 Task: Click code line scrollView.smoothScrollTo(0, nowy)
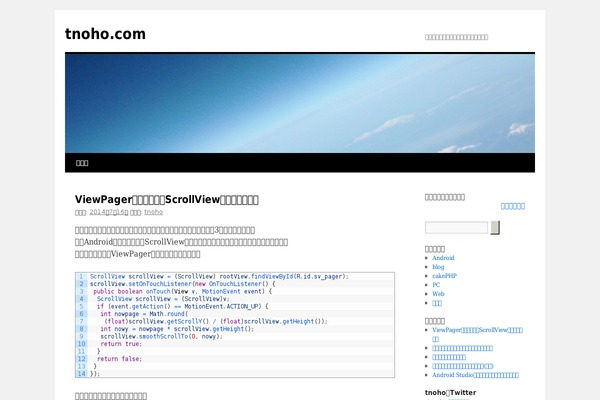click(161, 336)
